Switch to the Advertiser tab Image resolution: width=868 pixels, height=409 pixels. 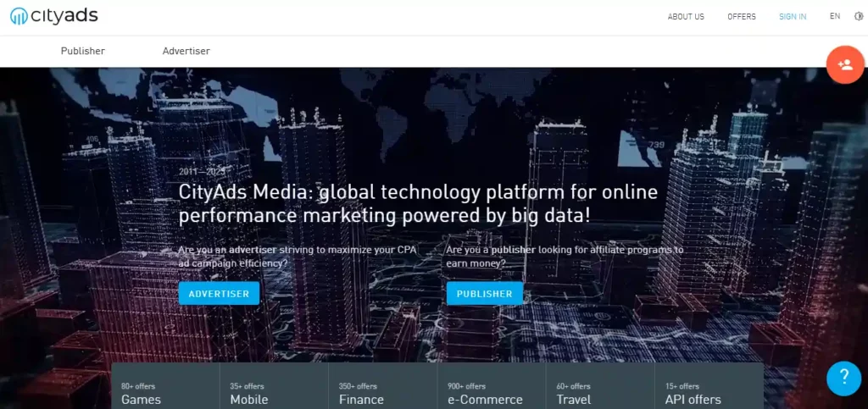[186, 51]
